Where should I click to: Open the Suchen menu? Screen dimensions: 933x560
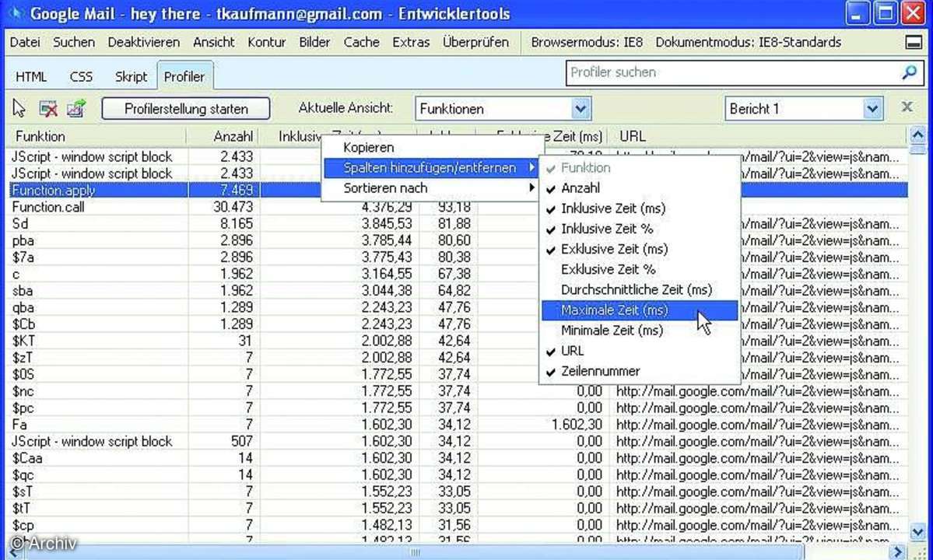coord(74,42)
